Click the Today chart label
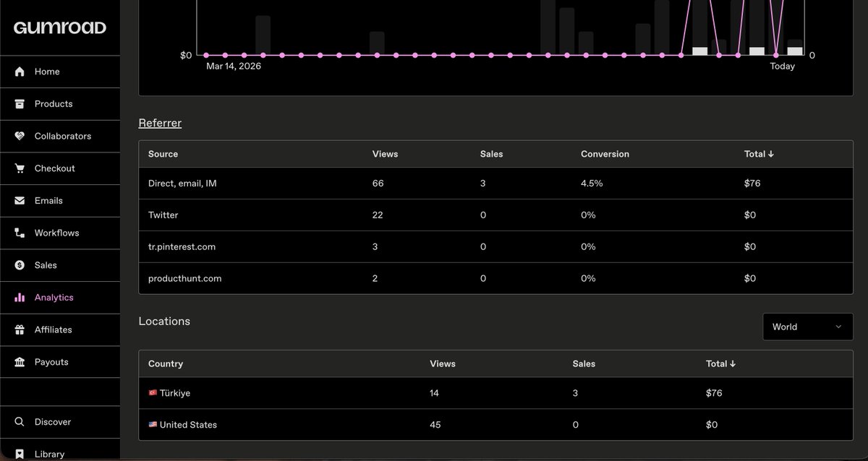 782,66
